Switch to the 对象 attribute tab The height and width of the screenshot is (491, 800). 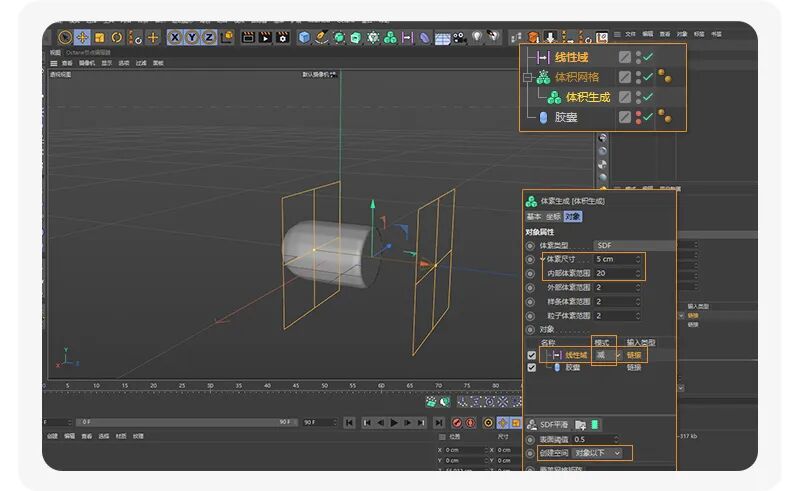coord(572,217)
